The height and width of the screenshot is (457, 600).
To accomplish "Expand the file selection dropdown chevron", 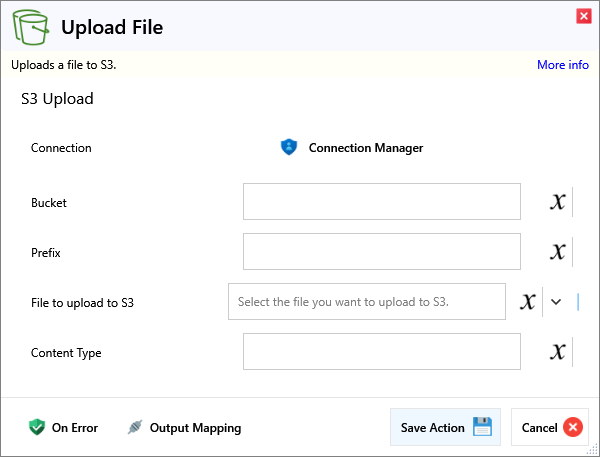I will point(557,302).
